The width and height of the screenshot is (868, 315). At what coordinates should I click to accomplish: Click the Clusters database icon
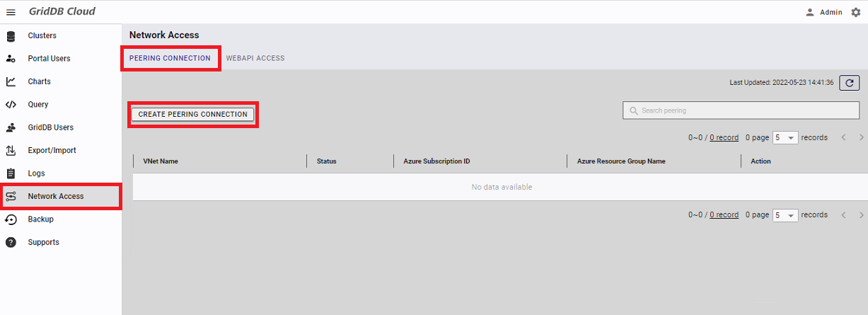tap(11, 35)
